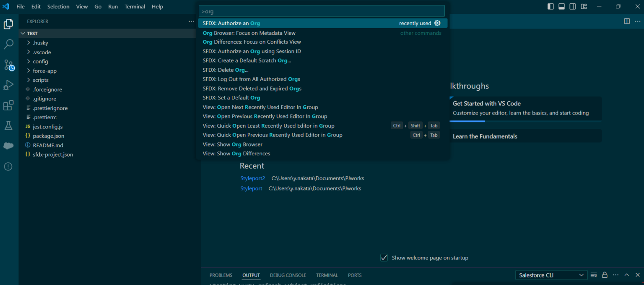644x285 pixels.
Task: Open the Remote Explorer cloud icon
Action: 9,146
